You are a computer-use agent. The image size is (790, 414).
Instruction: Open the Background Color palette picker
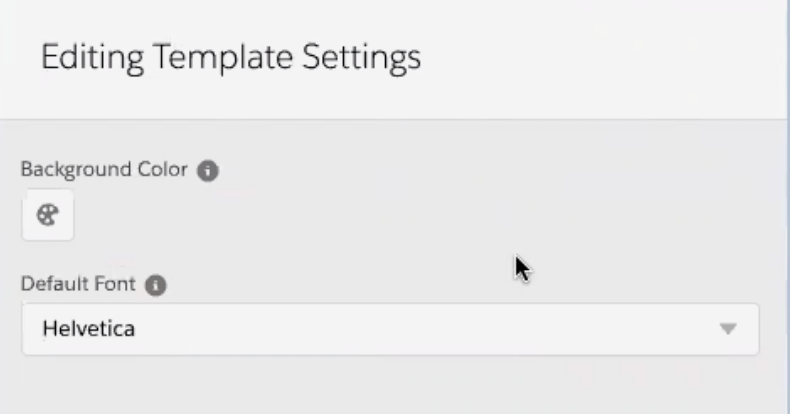[x=48, y=216]
